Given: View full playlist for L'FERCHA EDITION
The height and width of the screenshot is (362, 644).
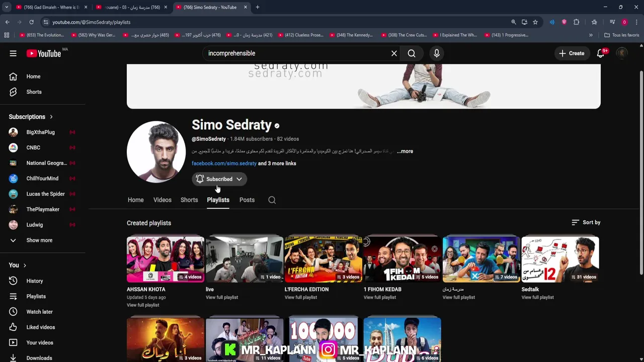Looking at the screenshot, I should pos(301,297).
